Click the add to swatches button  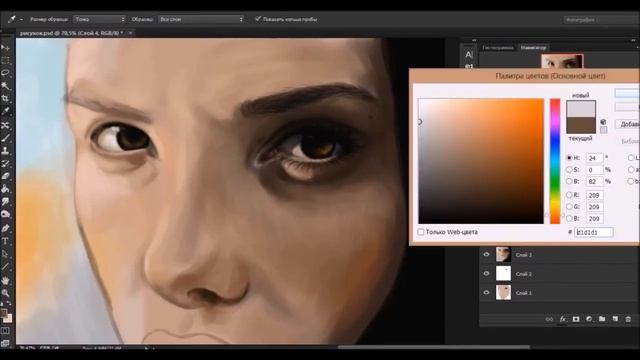coord(628,124)
